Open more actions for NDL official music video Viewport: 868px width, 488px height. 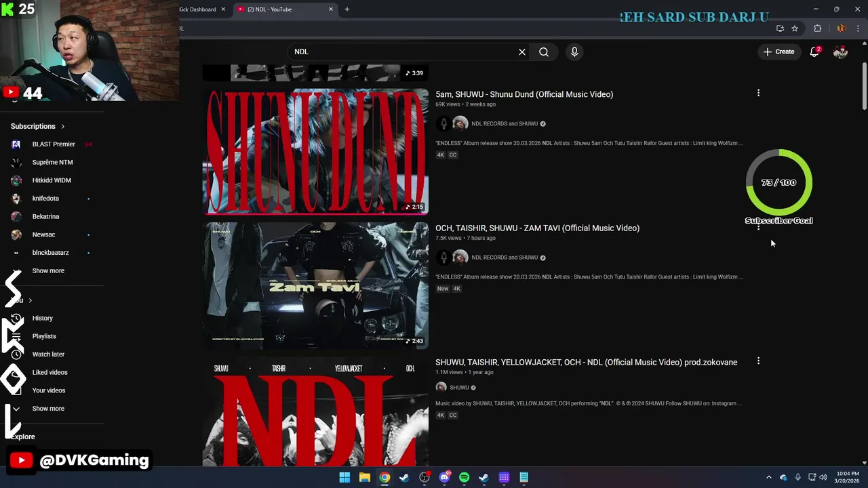758,361
